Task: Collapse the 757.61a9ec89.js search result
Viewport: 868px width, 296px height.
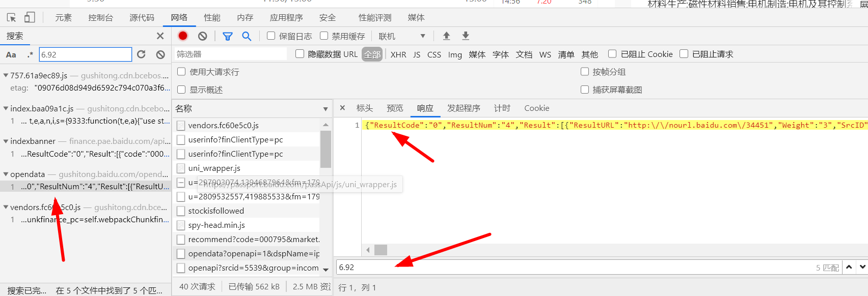Action: (6, 75)
